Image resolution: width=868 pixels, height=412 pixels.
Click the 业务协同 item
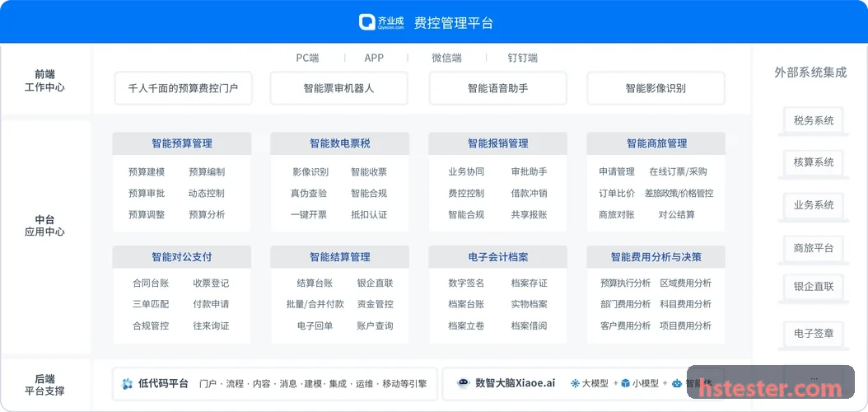coord(466,172)
